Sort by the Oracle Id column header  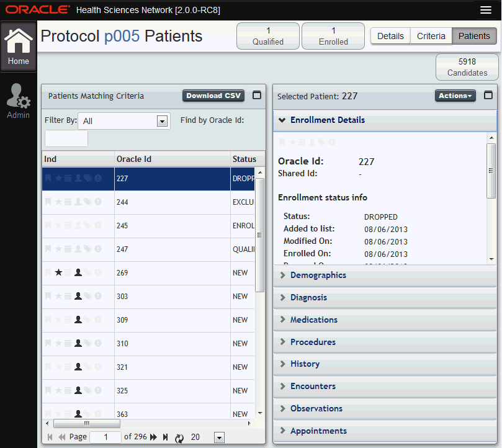(173, 159)
